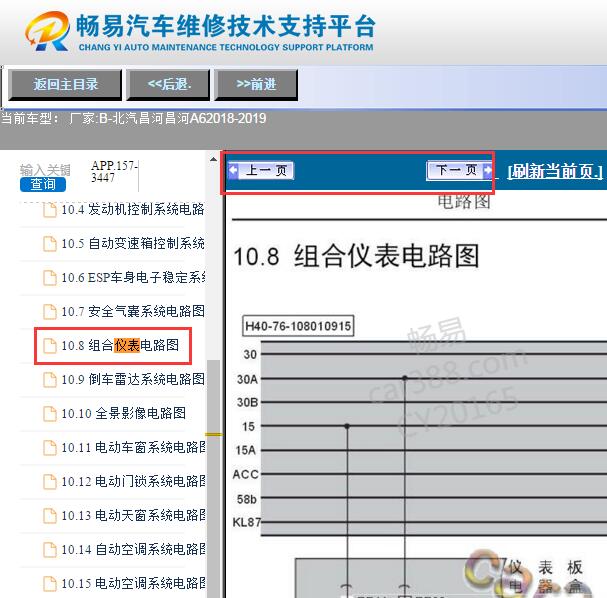Open 10.6 ESP车身电子稳定系统 item
Screen dimensions: 607x598
[x=133, y=278]
